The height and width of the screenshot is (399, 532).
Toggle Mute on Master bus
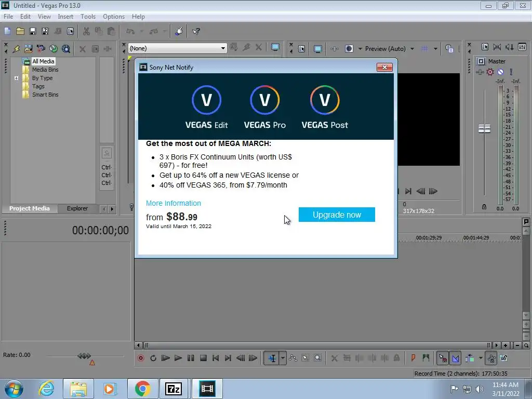click(500, 72)
